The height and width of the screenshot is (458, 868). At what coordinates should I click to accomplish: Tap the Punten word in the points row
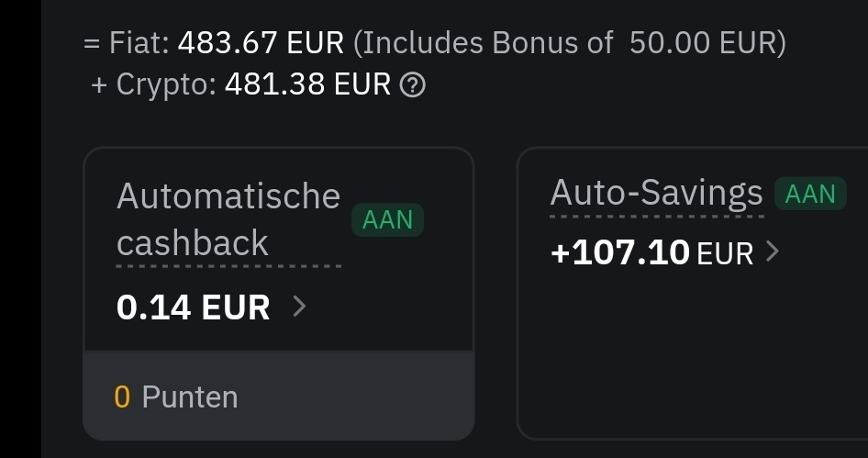coord(190,397)
